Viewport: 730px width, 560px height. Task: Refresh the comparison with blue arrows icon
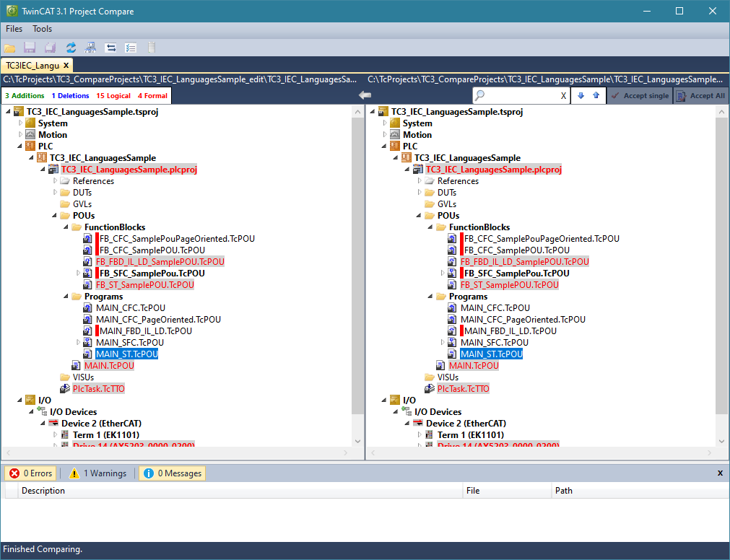point(71,48)
